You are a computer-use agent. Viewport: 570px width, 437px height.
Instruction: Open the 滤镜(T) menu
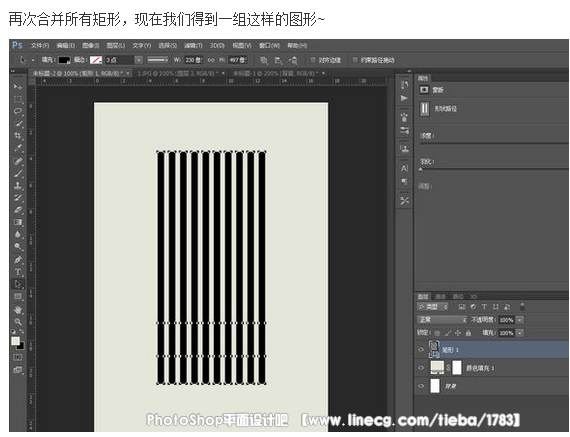click(x=193, y=46)
